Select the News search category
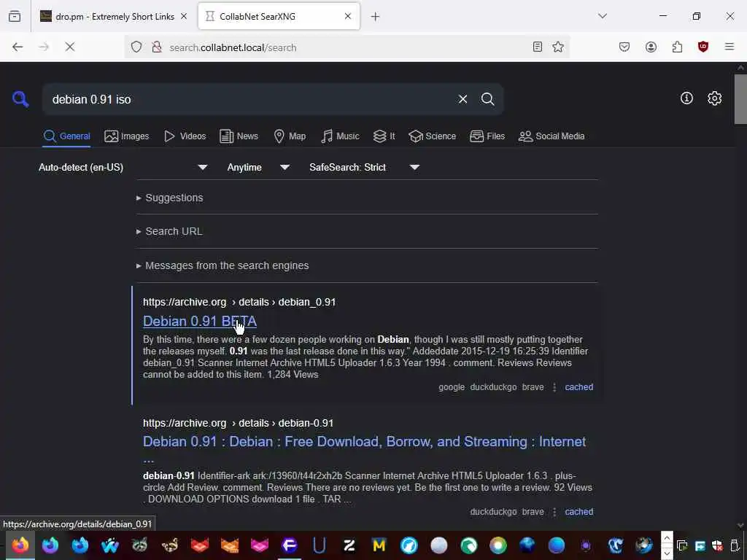 239,136
